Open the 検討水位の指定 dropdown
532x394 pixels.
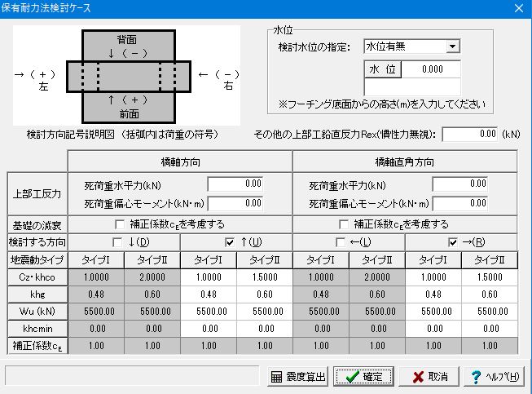coord(453,46)
